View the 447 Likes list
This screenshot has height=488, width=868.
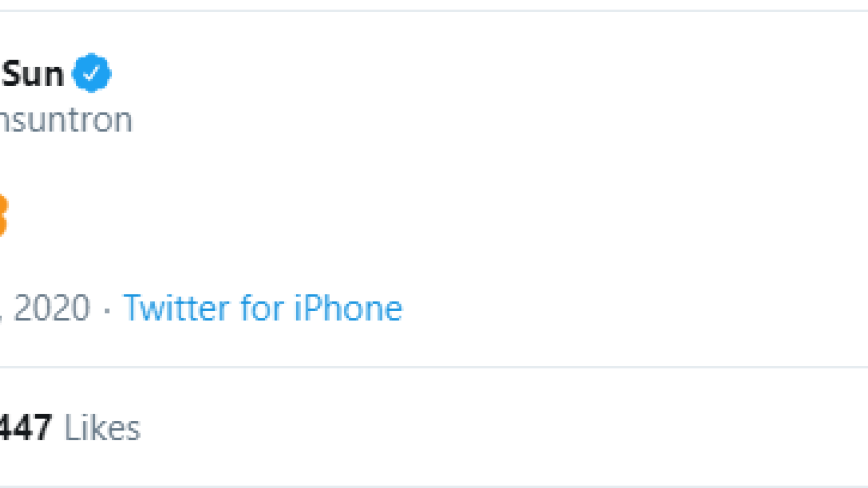tap(70, 428)
